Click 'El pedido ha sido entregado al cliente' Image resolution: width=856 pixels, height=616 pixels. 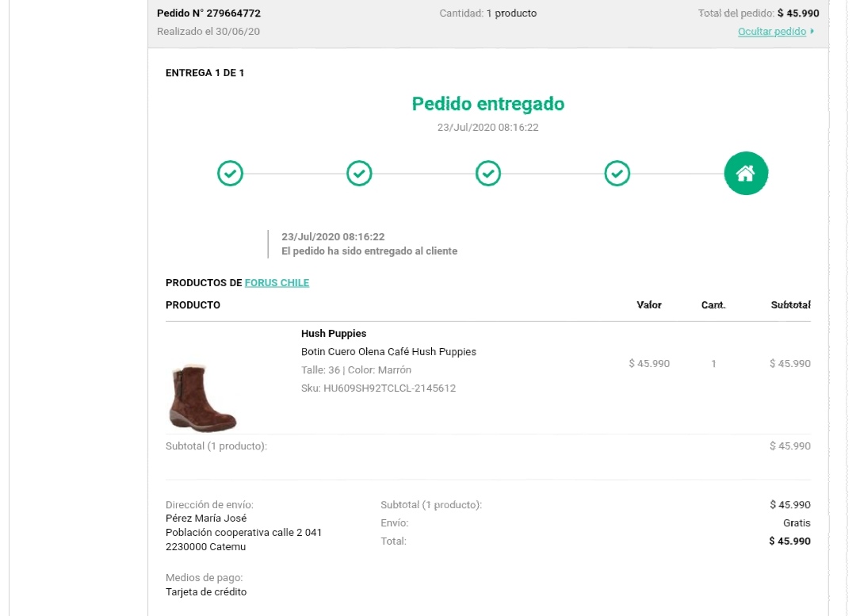(369, 251)
